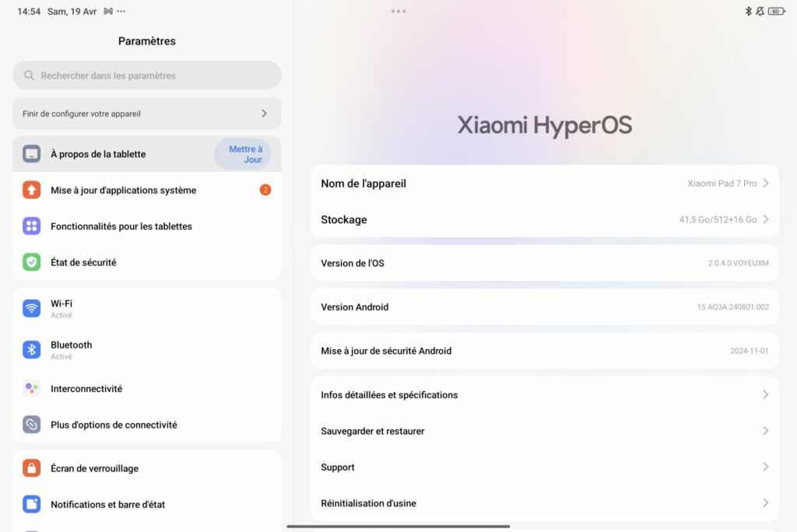Click the battery indicator top right
Viewport: 797px width, 532px height.
775,10
